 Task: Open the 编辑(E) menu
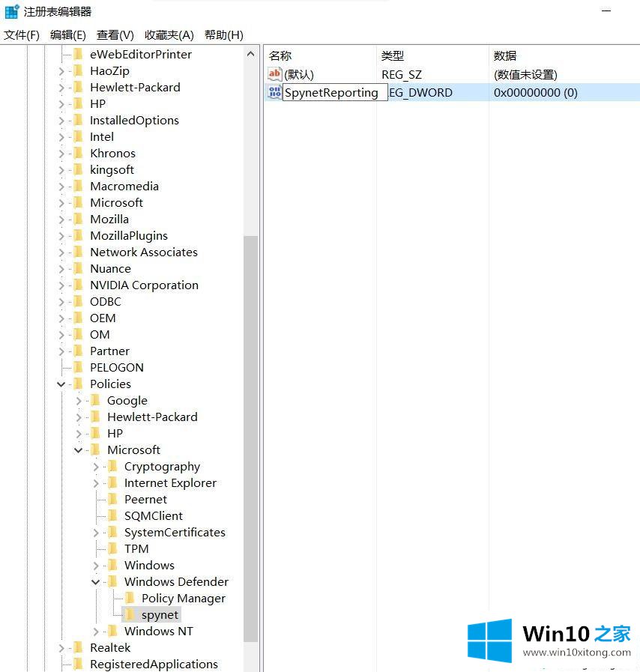tap(67, 34)
